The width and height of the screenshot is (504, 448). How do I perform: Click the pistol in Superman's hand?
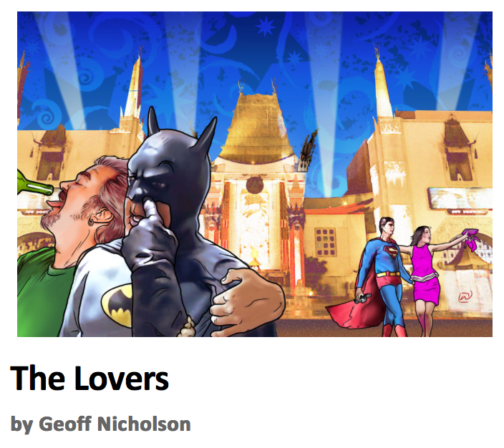pyautogui.click(x=362, y=297)
